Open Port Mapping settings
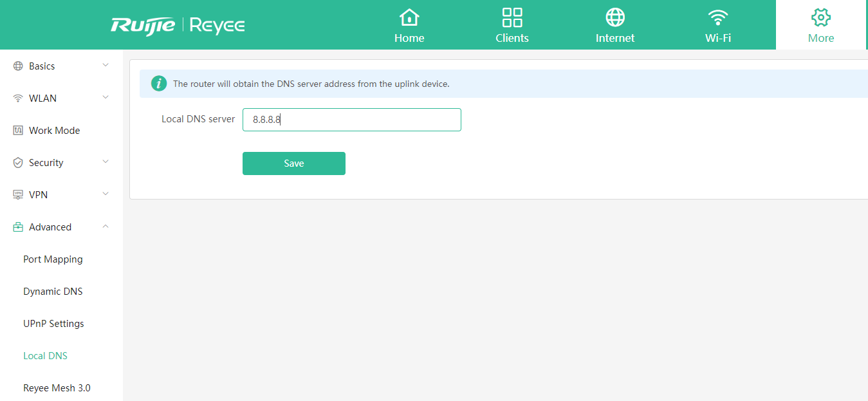This screenshot has width=868, height=401. [53, 259]
